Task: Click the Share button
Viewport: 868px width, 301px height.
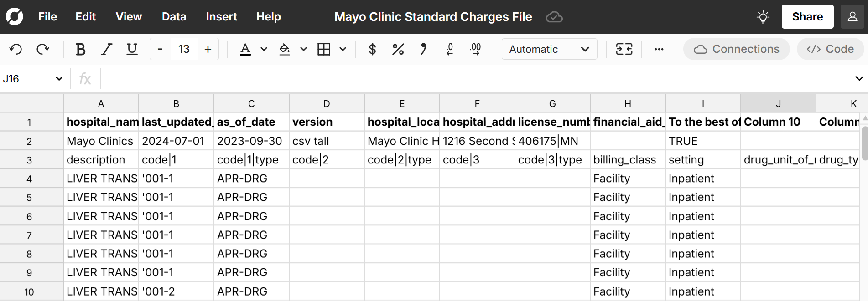Action: [807, 17]
